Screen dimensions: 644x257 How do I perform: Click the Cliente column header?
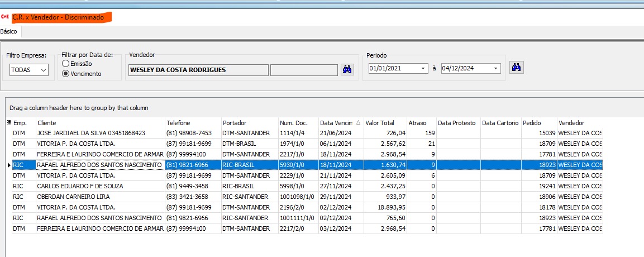(x=47, y=123)
